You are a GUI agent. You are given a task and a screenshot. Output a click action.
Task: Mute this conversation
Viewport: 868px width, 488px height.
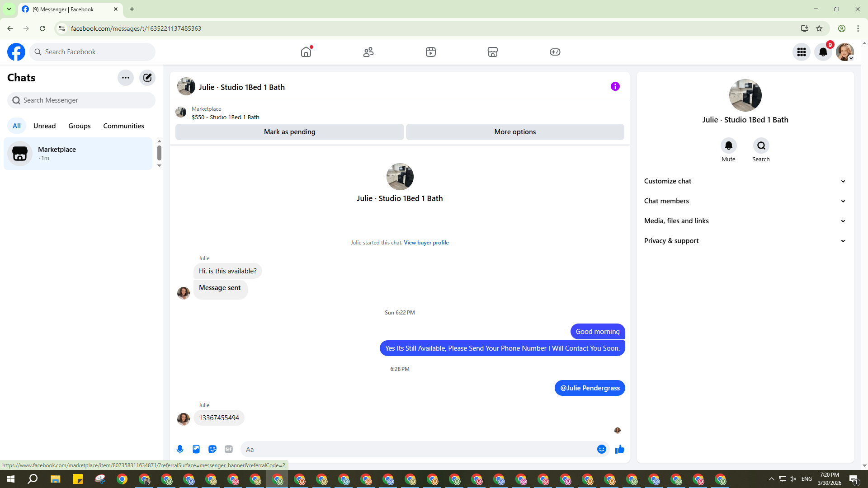pos(728,146)
